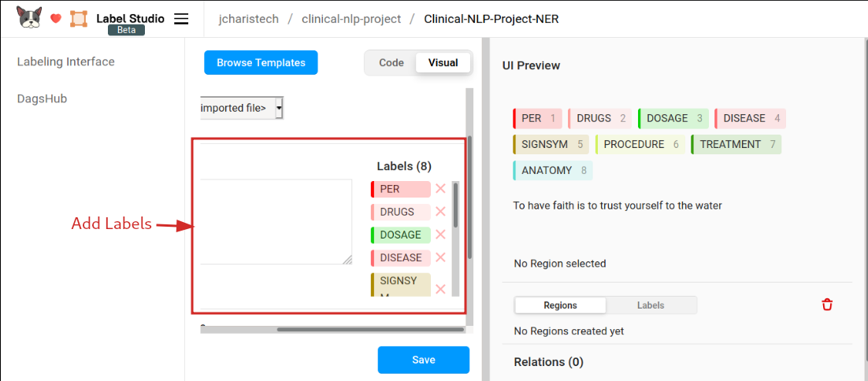
Task: Open the Labeling Interface section
Action: (x=66, y=61)
